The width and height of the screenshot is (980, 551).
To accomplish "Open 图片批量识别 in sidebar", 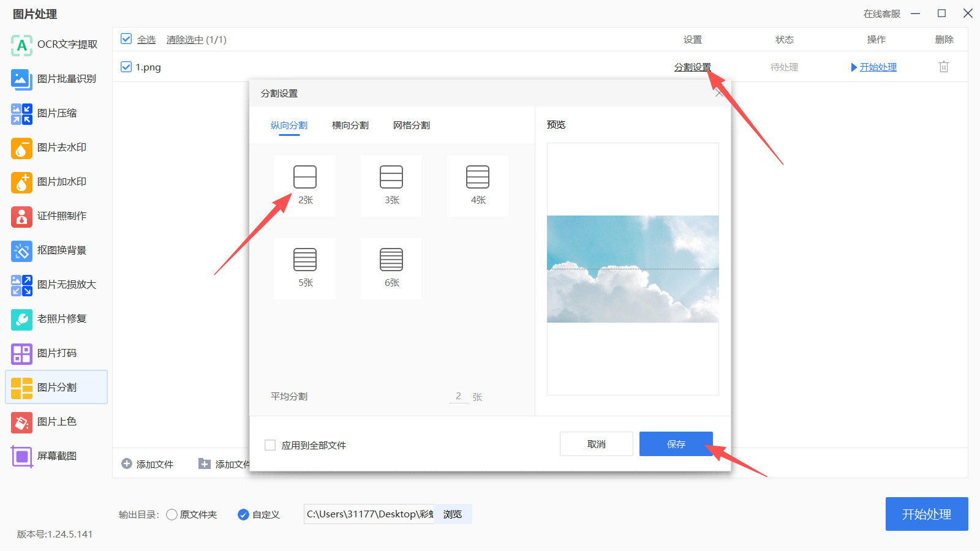I will coord(56,79).
